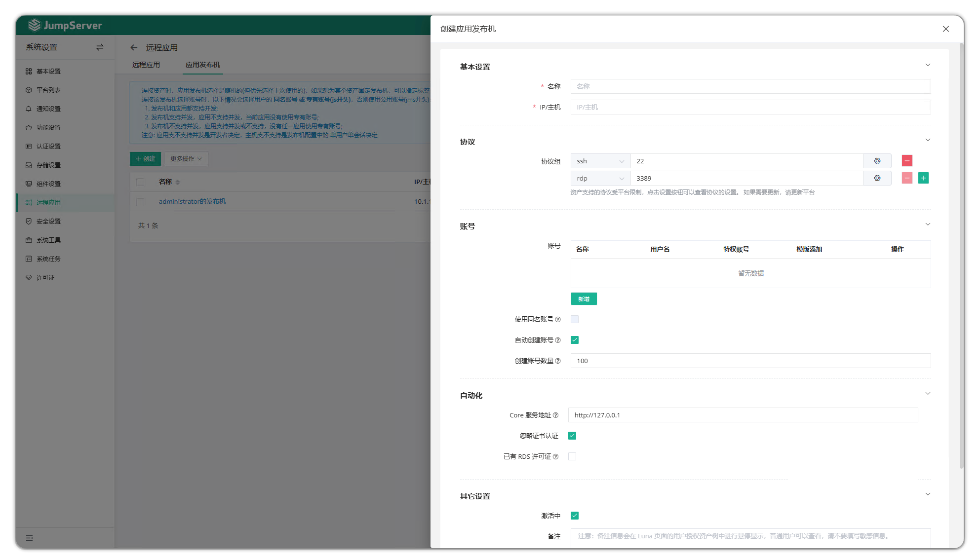This screenshot has width=980, height=560.
Task: Click the 备注 textarea
Action: (750, 538)
